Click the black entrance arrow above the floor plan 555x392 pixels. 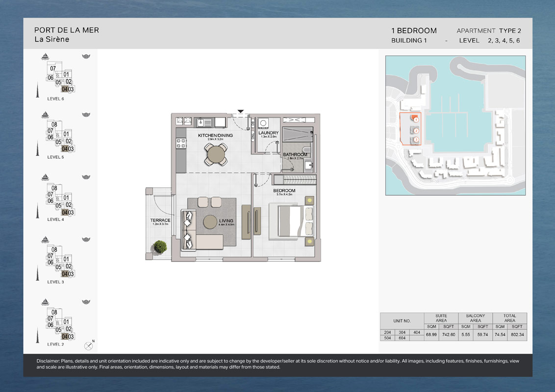coord(240,111)
